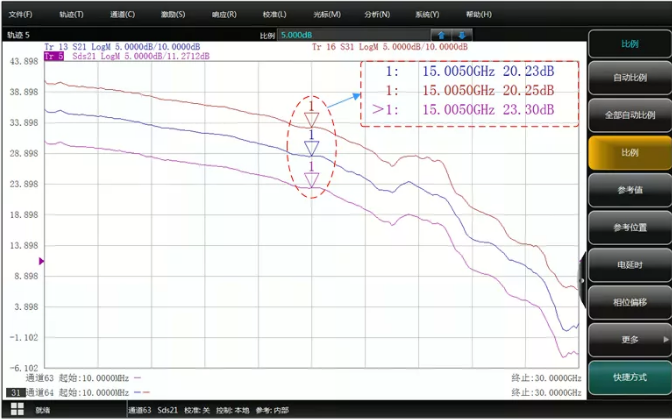Click the 31 window number box

tap(15, 392)
